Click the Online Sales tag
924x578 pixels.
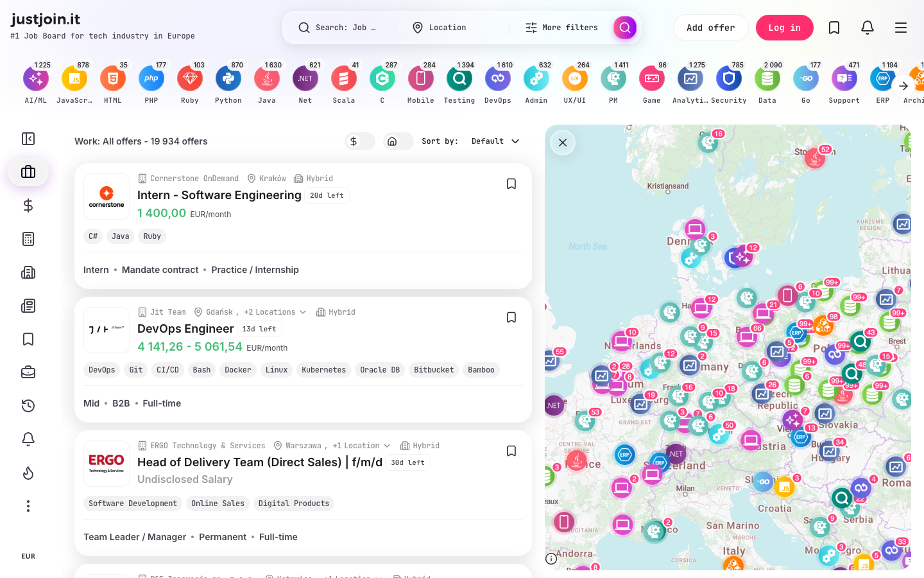(x=218, y=504)
